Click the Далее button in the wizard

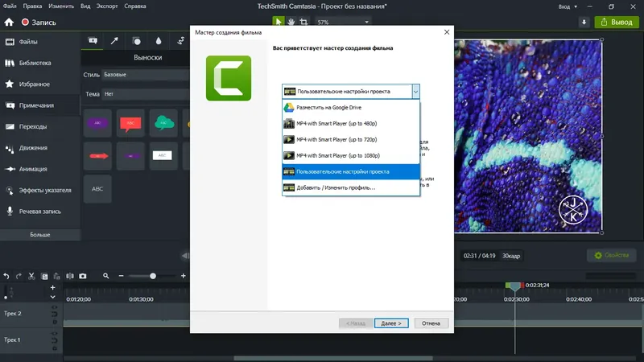(391, 323)
